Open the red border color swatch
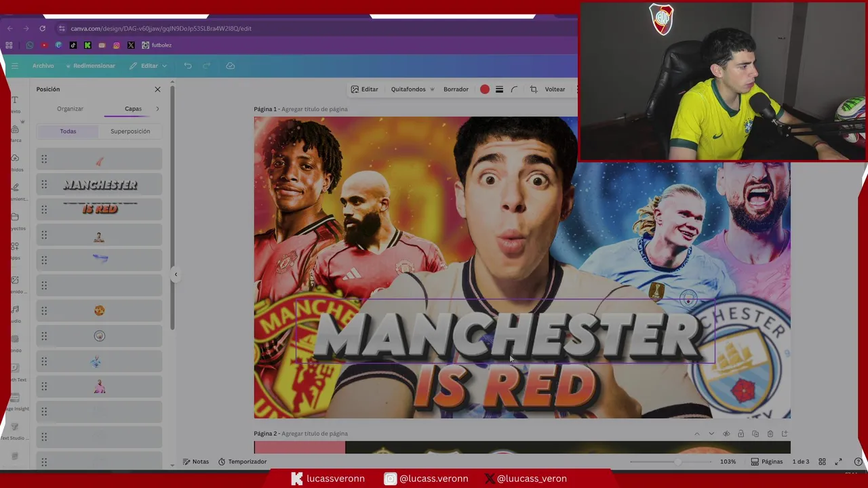This screenshot has width=868, height=488. click(x=485, y=89)
